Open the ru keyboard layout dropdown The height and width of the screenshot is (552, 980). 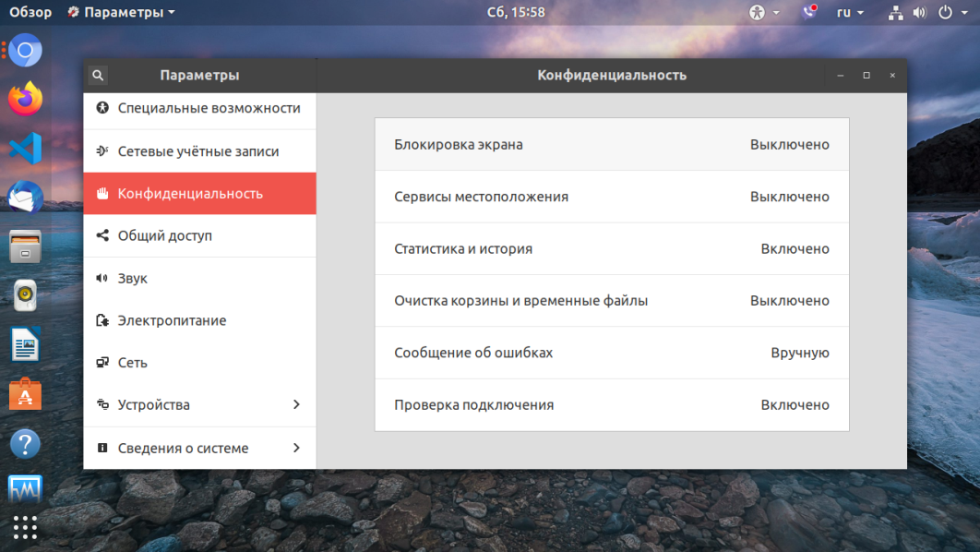(850, 13)
